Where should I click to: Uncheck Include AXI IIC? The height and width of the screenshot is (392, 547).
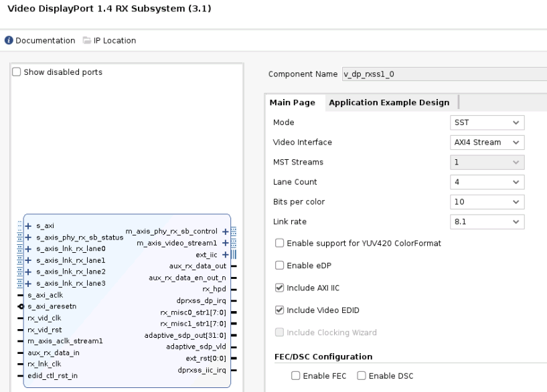coord(279,288)
